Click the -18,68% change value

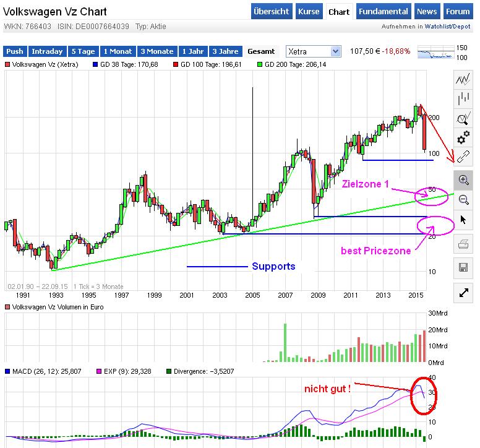click(x=396, y=51)
